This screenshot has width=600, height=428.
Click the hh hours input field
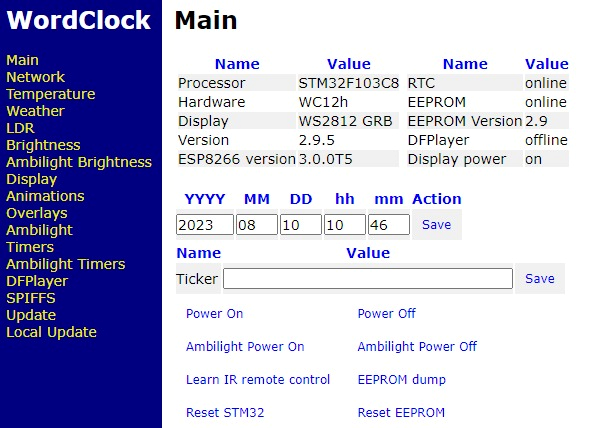345,225
